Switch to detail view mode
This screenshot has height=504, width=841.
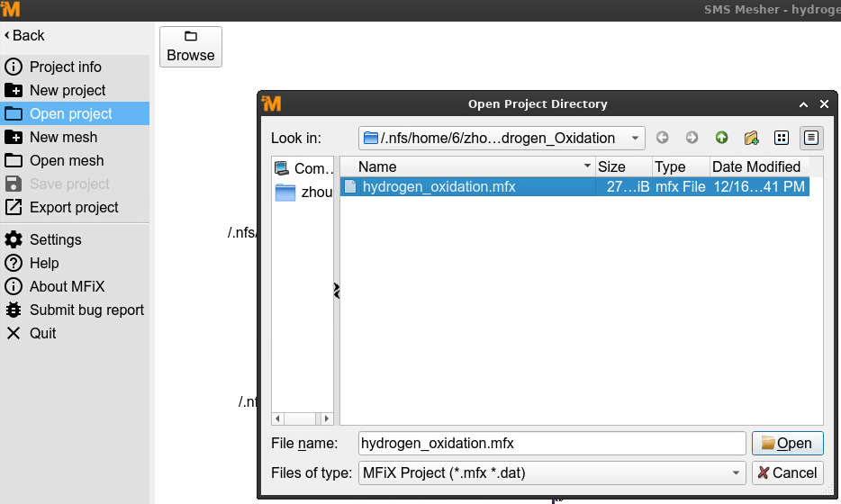(x=811, y=138)
